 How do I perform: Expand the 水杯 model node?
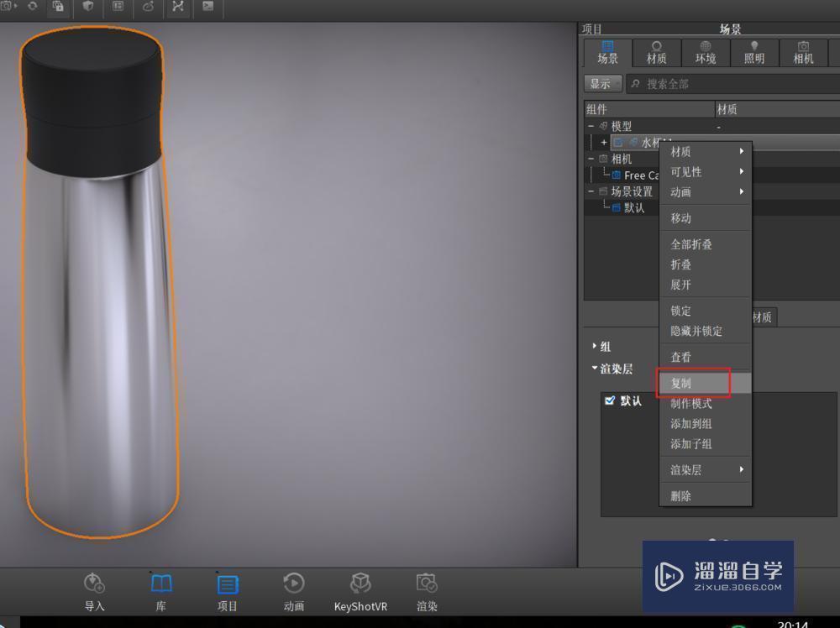click(604, 142)
